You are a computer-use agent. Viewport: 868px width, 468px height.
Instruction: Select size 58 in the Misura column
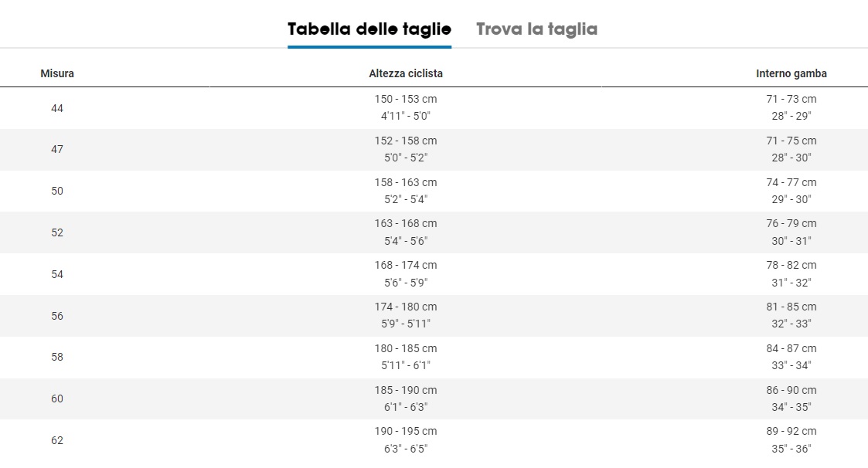click(x=57, y=358)
